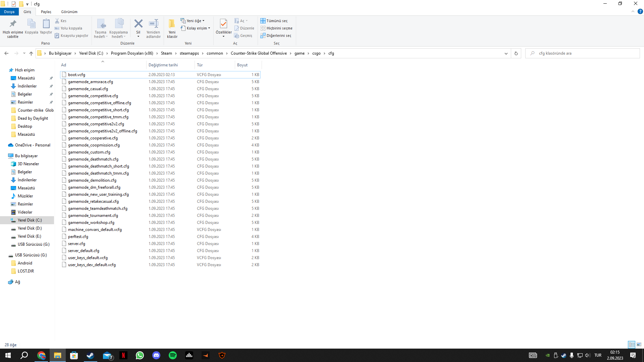Switch to large icons view toggle
Screen dimensions: 644x362
pos(639,345)
